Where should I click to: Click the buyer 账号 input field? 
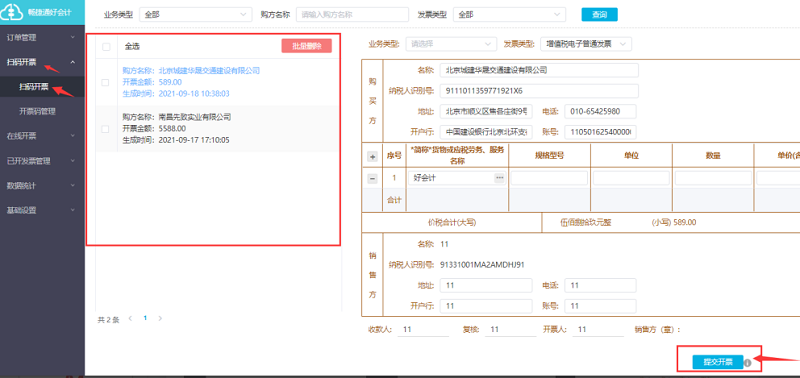click(x=600, y=132)
